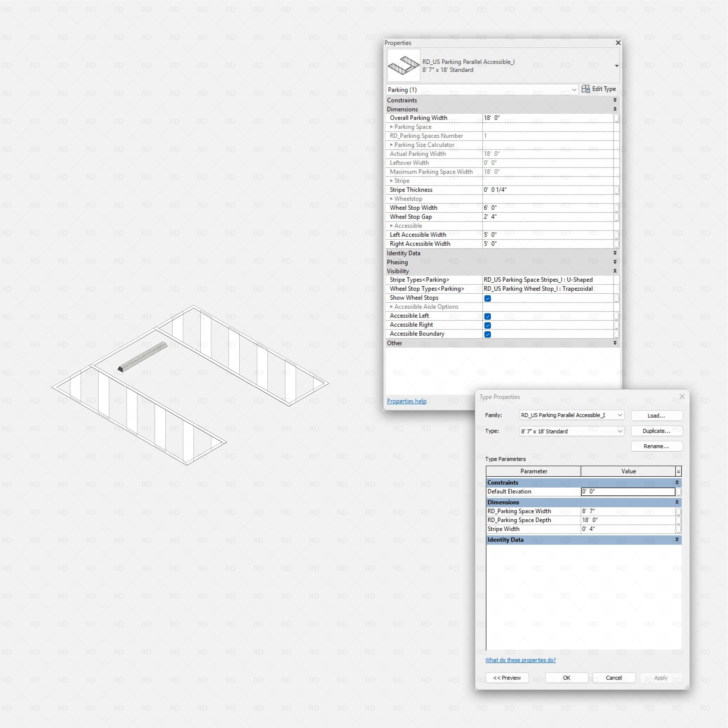Screen dimensions: 728x728
Task: Click associate button beside RD_Parking Space Width
Action: point(678,511)
